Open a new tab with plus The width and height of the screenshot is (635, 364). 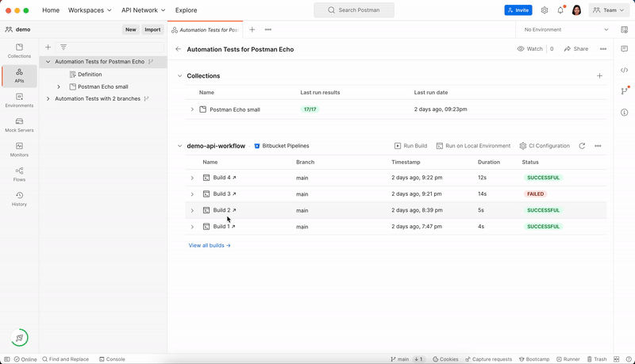[x=252, y=29]
